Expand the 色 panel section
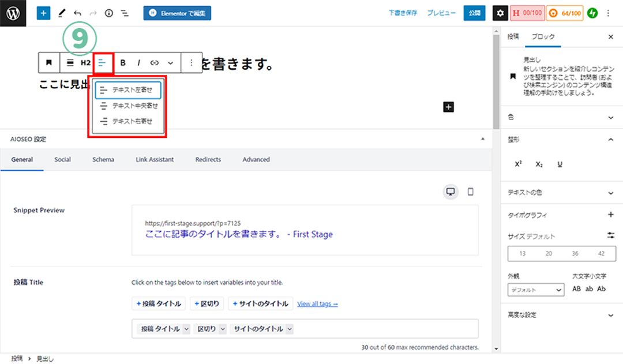 (x=611, y=118)
